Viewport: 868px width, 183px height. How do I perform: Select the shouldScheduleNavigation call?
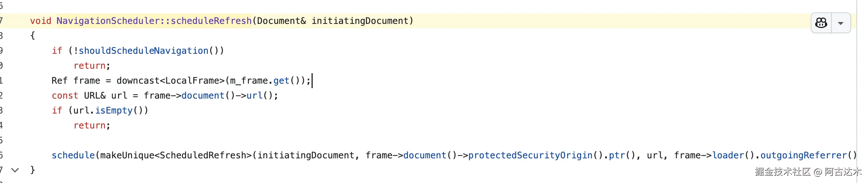[x=143, y=51]
